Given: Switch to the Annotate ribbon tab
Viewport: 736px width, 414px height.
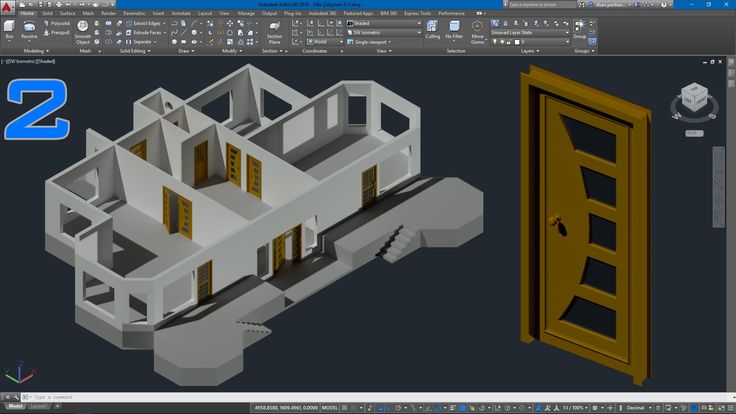Looking at the screenshot, I should pyautogui.click(x=181, y=14).
